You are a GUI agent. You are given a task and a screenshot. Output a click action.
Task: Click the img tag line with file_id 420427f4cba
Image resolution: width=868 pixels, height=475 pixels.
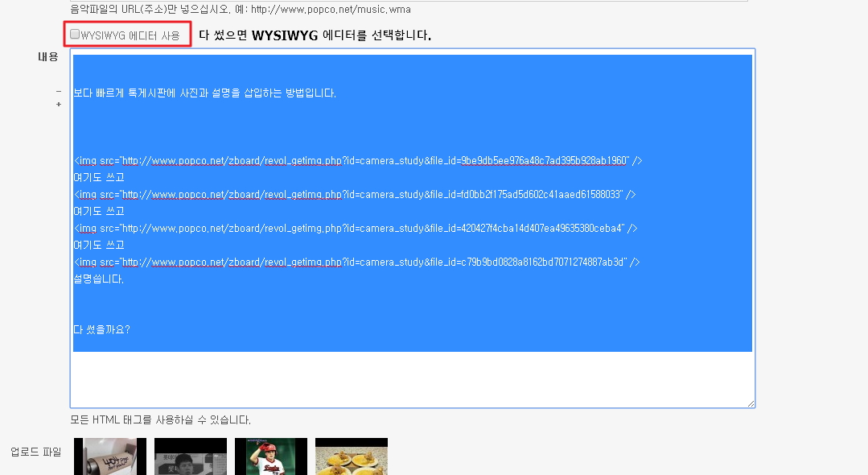355,229
